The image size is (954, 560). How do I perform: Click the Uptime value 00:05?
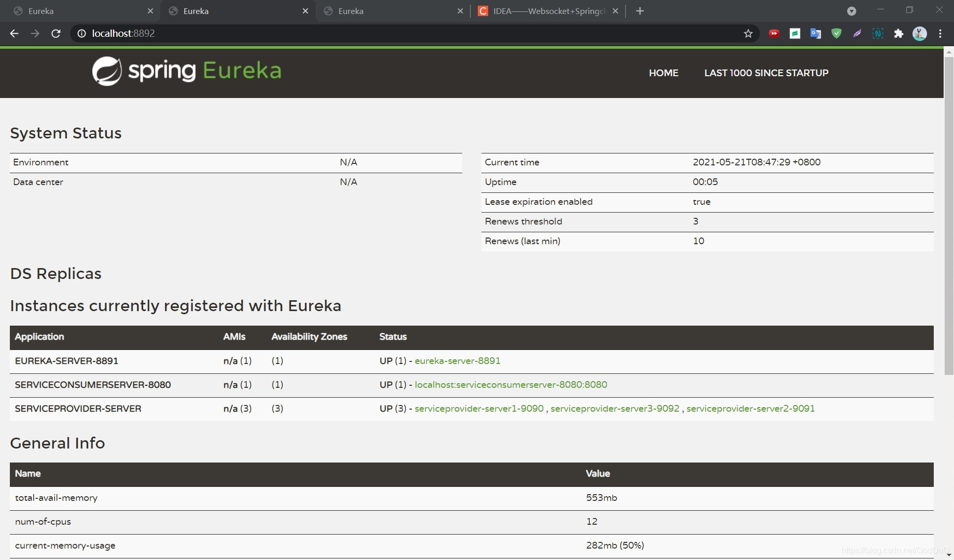click(705, 182)
